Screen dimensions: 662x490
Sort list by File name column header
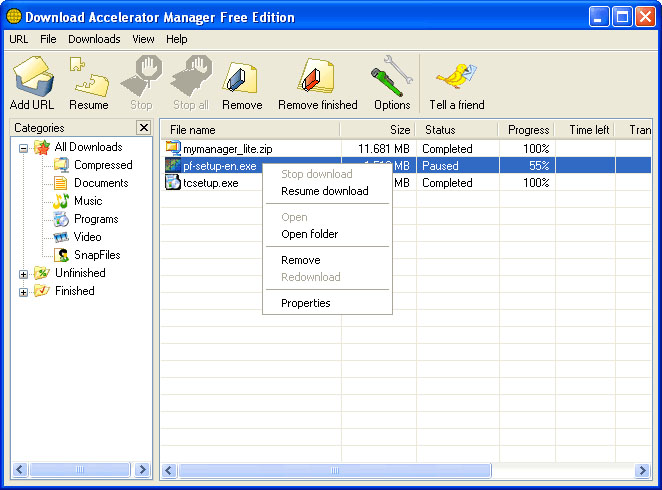click(x=250, y=130)
